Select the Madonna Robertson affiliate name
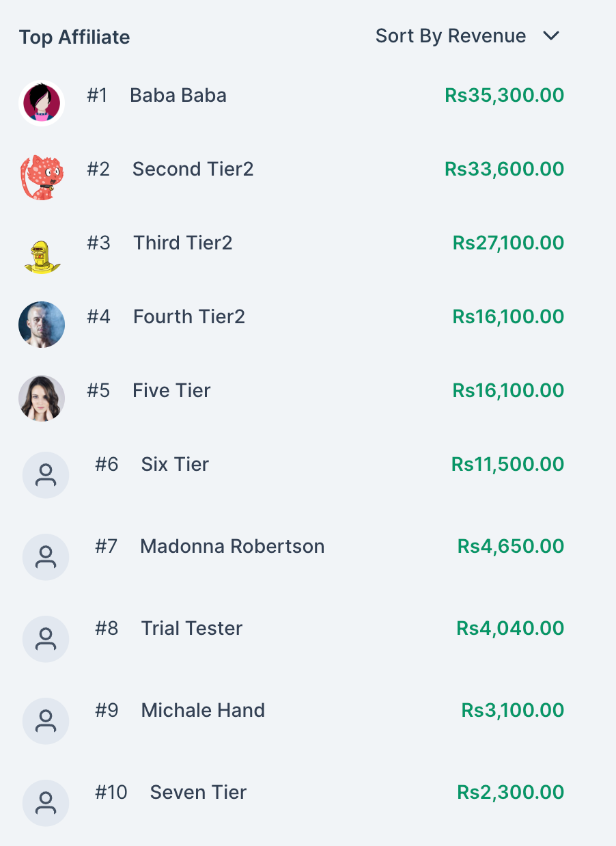The image size is (616, 846). click(232, 546)
